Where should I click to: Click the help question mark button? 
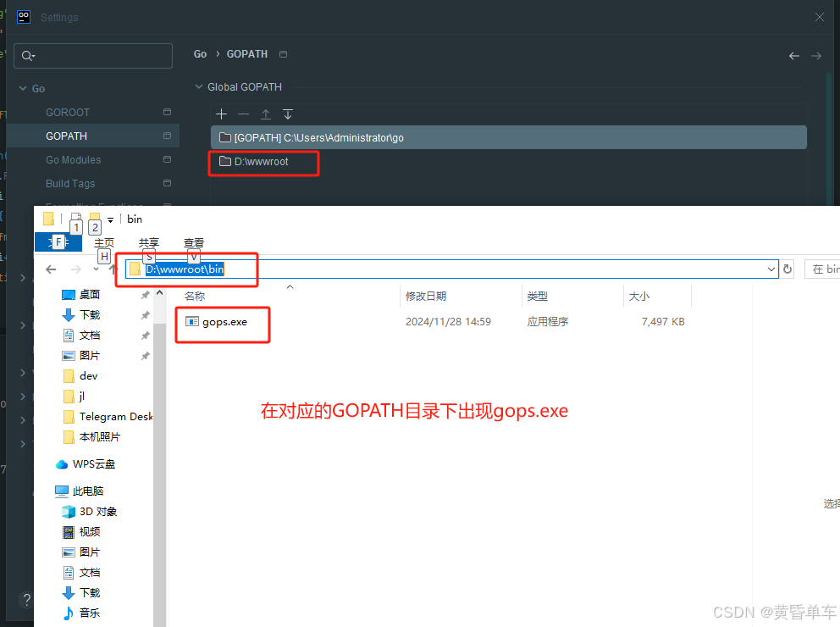pyautogui.click(x=26, y=600)
